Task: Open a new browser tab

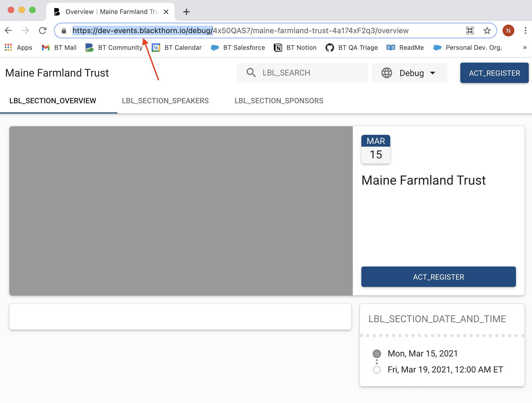Action: pyautogui.click(x=186, y=12)
